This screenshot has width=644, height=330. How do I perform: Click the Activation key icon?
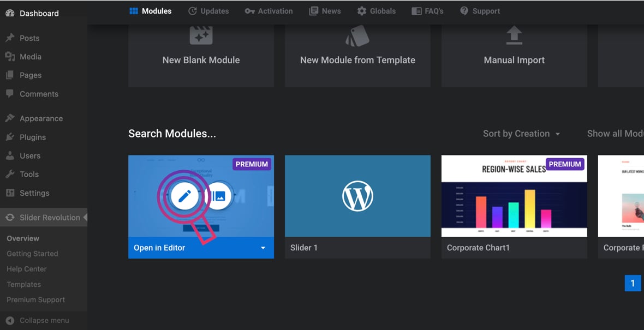coord(250,11)
